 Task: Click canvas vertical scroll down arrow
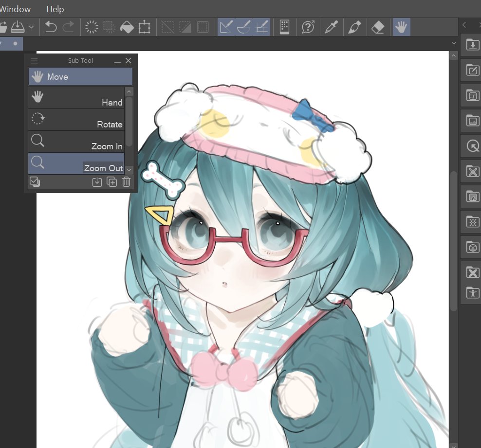tap(454, 445)
